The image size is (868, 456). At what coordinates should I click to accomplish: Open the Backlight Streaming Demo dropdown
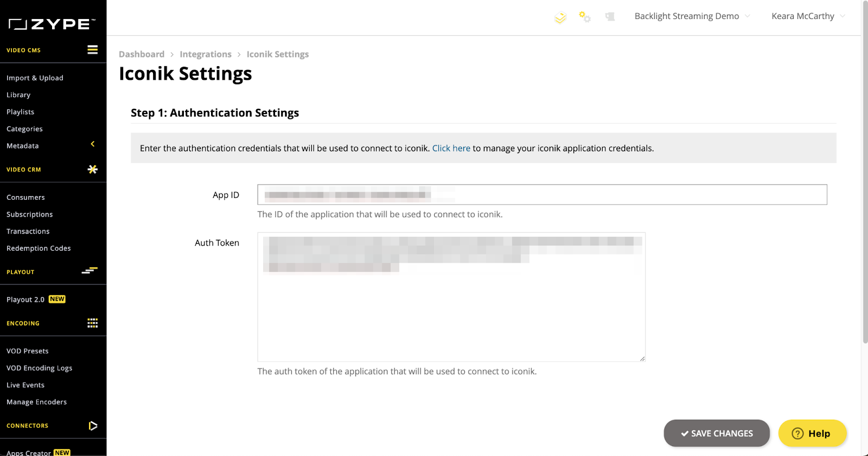point(692,16)
